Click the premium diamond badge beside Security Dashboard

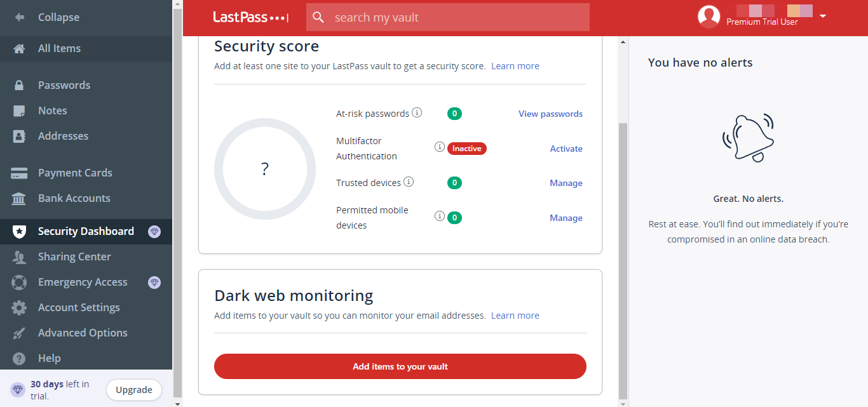click(x=154, y=232)
